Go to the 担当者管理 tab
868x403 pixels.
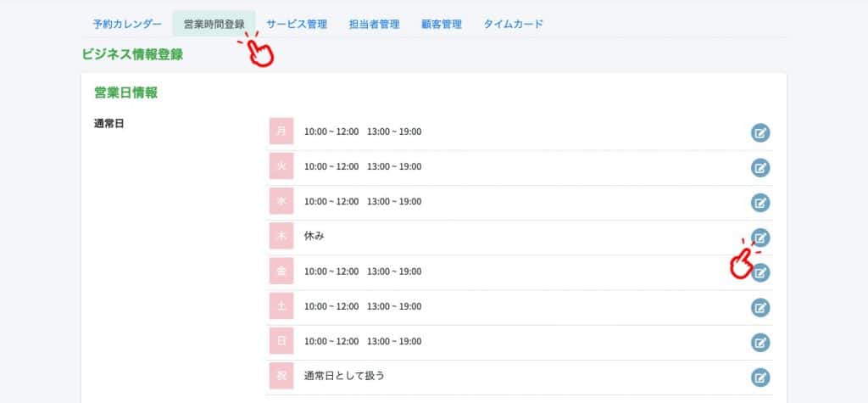click(374, 24)
